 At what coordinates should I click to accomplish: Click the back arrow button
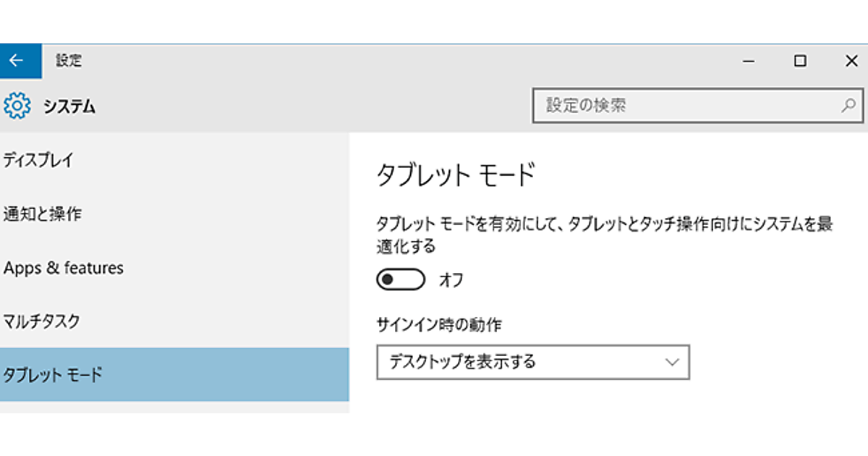click(x=16, y=61)
